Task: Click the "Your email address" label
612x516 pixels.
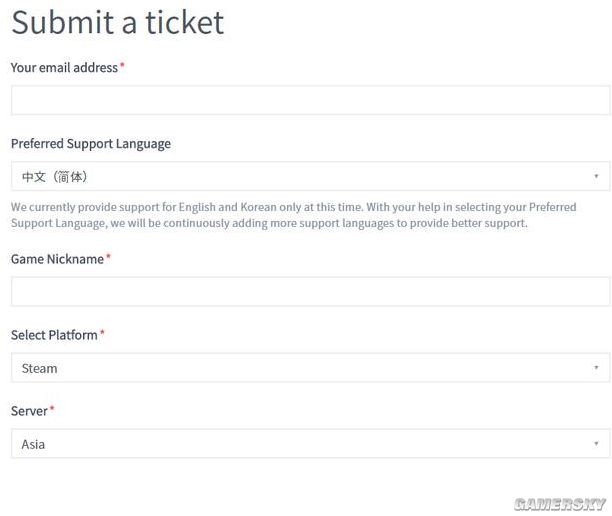Action: click(64, 67)
